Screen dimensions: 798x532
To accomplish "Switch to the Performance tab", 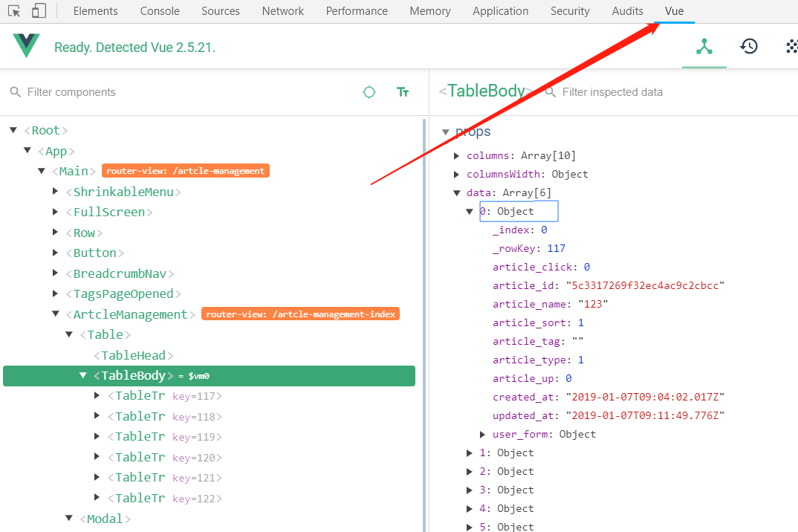I will click(x=357, y=11).
